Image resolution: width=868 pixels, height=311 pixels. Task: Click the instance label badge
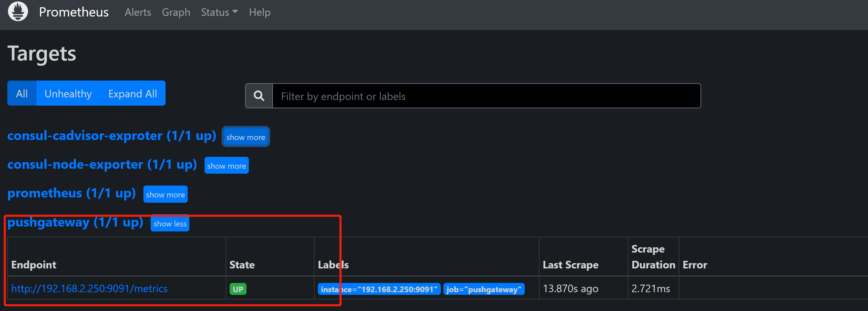pos(379,289)
